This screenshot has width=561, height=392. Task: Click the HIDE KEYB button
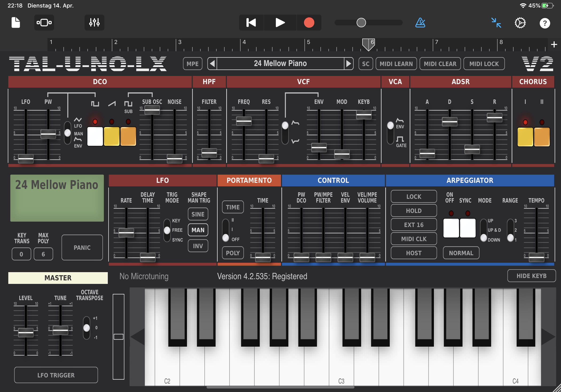click(x=531, y=276)
